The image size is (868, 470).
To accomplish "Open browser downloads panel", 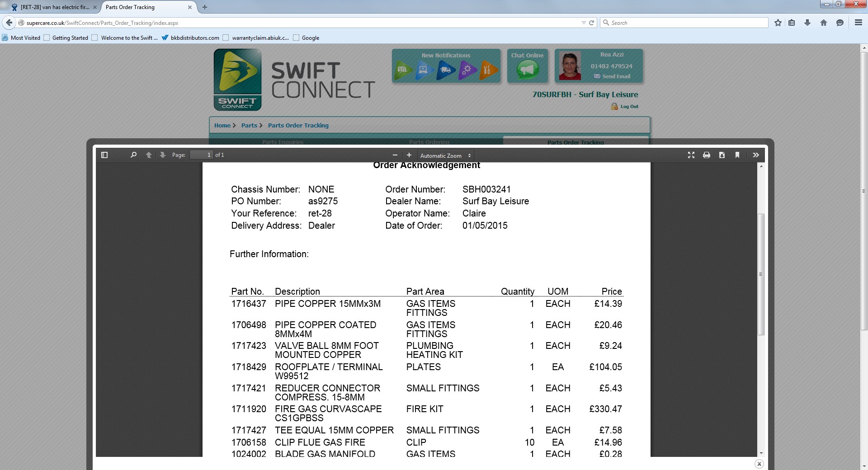I will (x=807, y=23).
